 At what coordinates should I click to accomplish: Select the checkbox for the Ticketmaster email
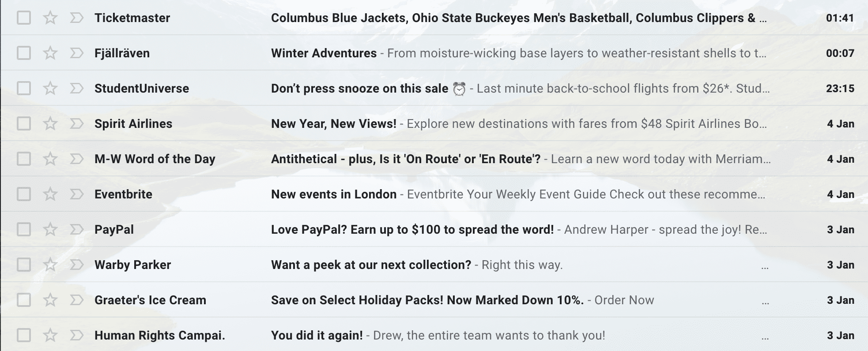point(24,18)
